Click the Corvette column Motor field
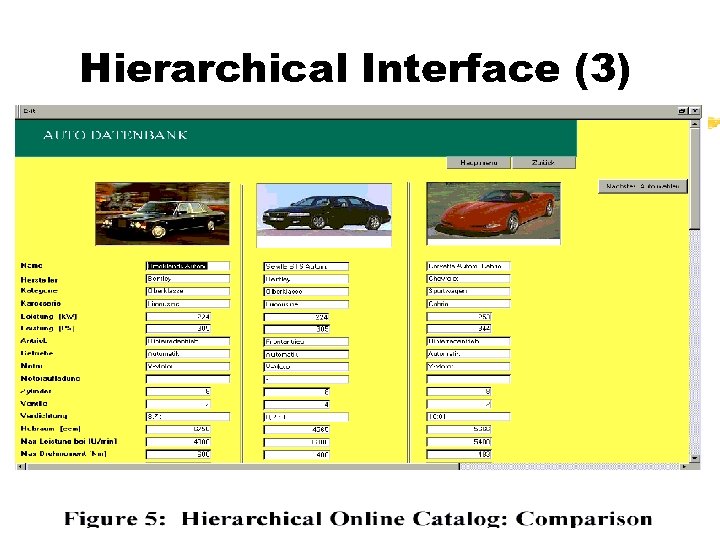Screen dimensions: 720x540 [x=468, y=366]
